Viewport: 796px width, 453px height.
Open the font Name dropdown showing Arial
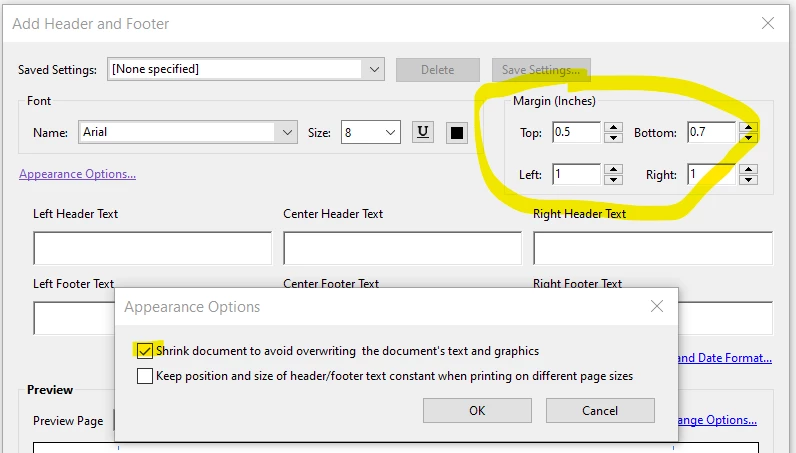point(287,133)
